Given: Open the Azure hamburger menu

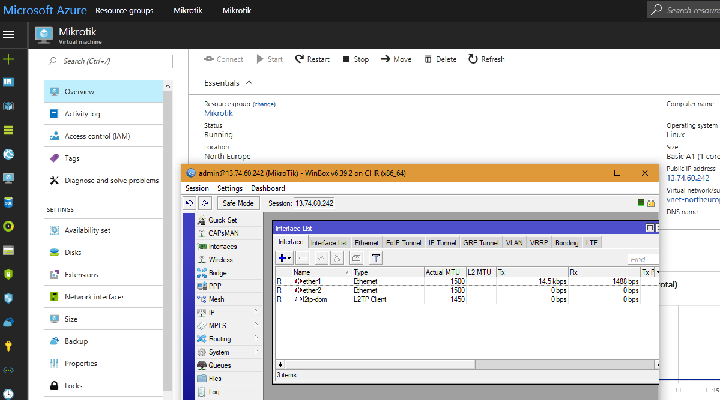Looking at the screenshot, I should point(9,35).
